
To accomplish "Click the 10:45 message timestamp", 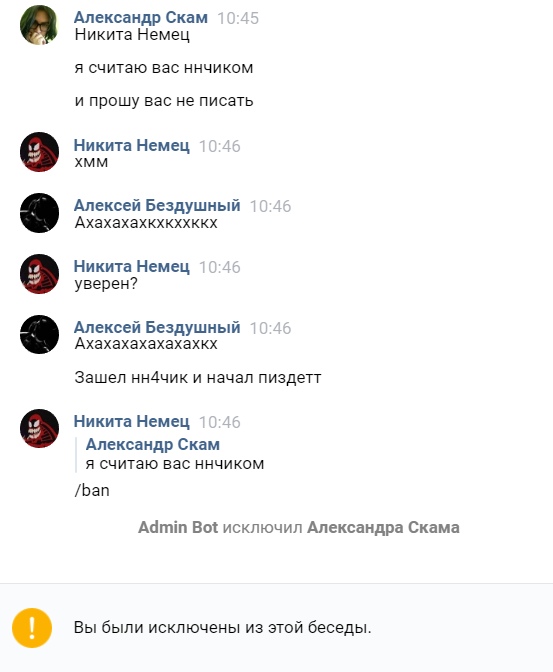I will pos(238,18).
